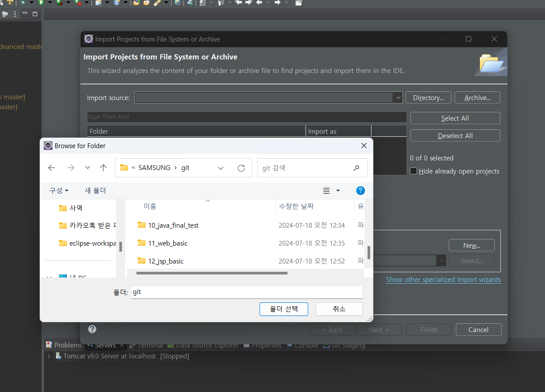
Task: Click the Directory... button
Action: pos(428,98)
